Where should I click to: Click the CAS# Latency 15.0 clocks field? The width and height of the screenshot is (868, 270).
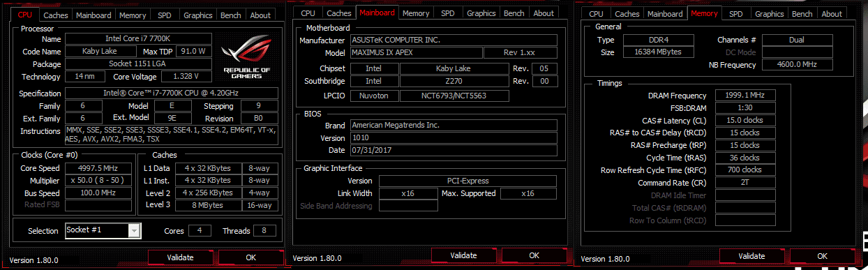[746, 121]
